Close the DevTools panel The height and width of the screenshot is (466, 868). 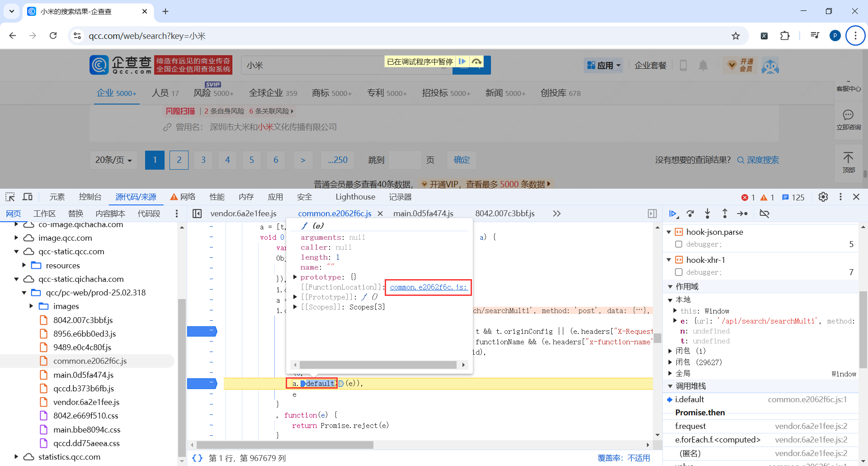(856, 197)
